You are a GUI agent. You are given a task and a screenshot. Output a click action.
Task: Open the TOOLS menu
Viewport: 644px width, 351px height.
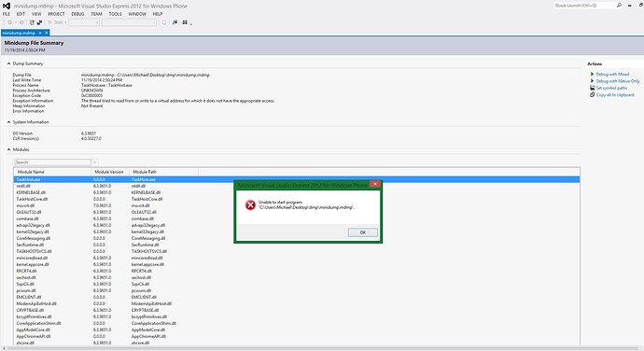(116, 14)
